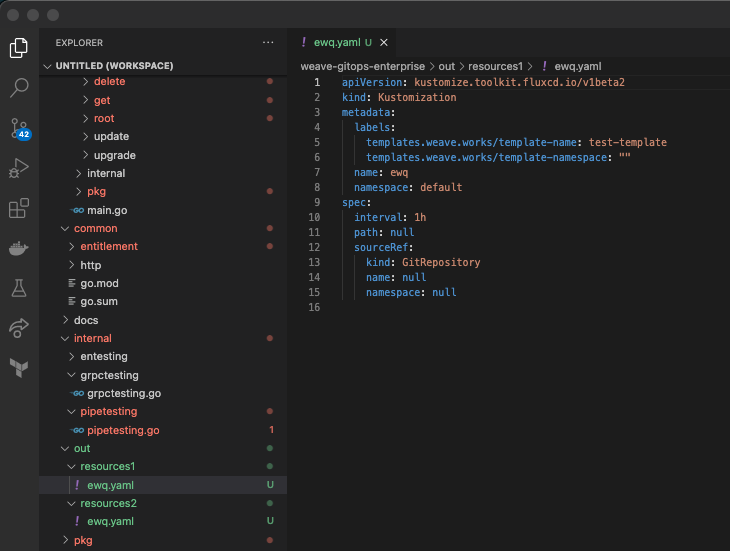This screenshot has height=551, width=730.
Task: Collapse the resources1 folder
Action: [x=163, y=466]
